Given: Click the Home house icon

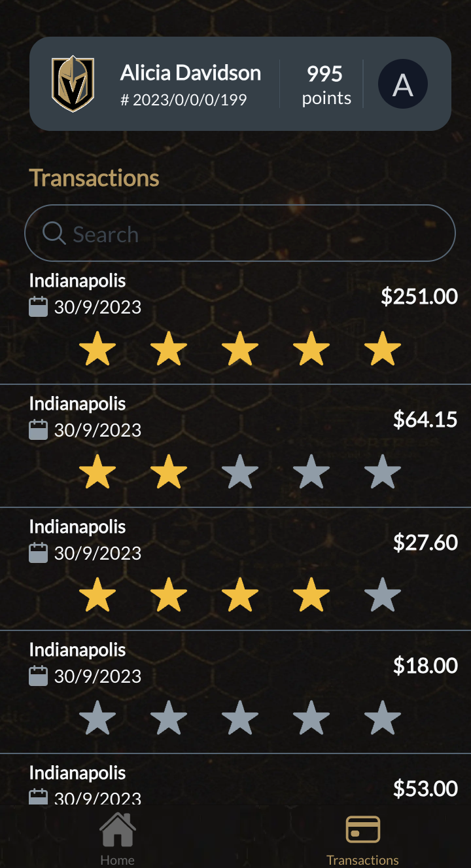Looking at the screenshot, I should 118,830.
